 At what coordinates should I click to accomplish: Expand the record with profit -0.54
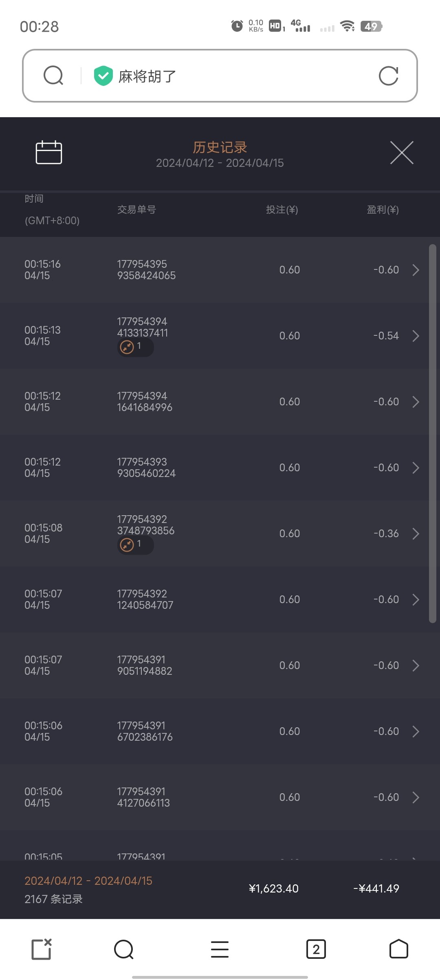416,336
